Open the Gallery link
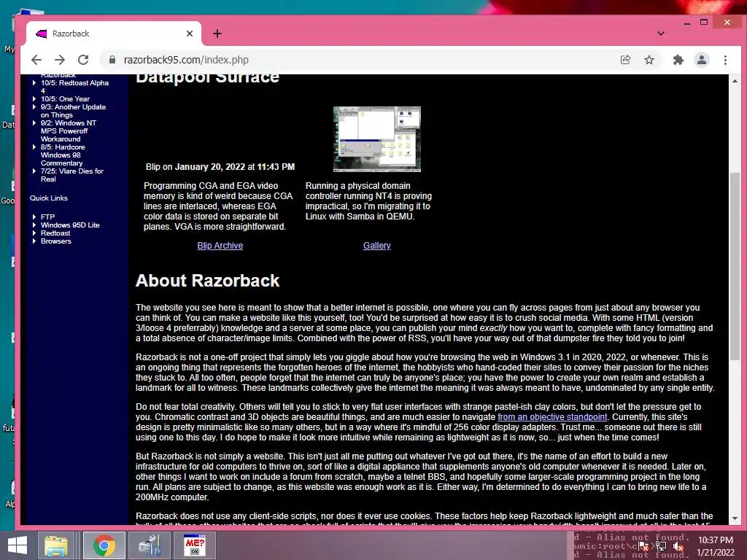 (x=377, y=246)
